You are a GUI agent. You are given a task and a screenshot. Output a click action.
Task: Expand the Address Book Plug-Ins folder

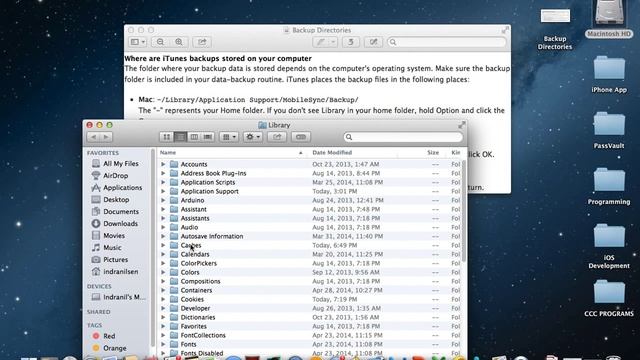click(163, 173)
